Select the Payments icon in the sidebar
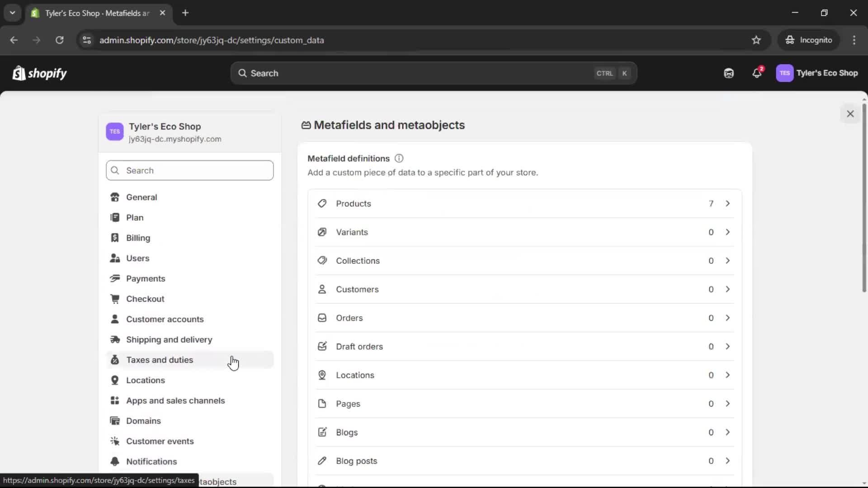The height and width of the screenshot is (488, 868). pyautogui.click(x=115, y=278)
